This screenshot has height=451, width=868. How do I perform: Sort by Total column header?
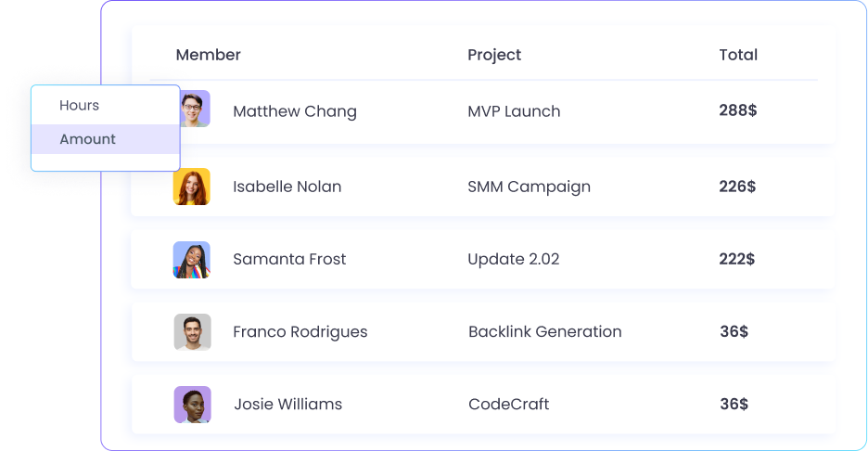(738, 55)
